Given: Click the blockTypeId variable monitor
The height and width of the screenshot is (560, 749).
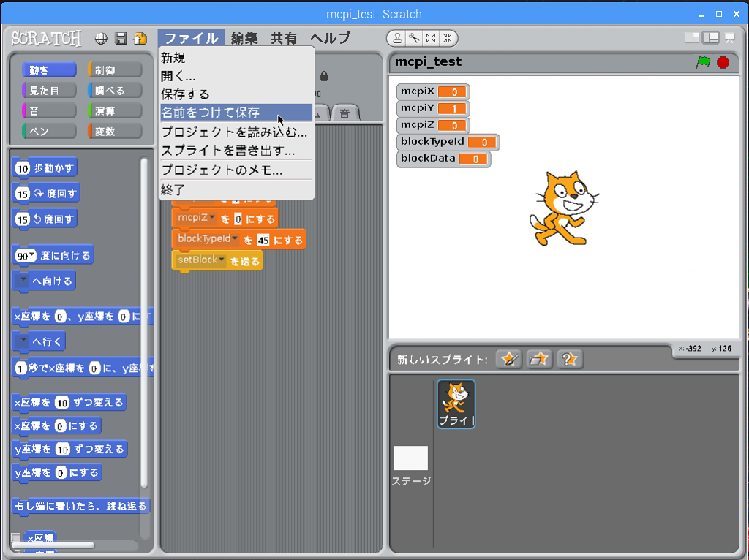Looking at the screenshot, I should point(448,142).
